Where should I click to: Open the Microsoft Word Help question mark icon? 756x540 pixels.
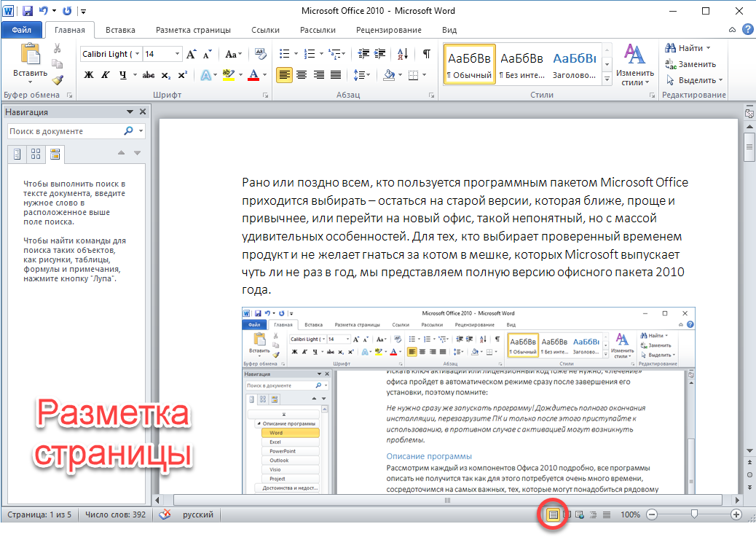click(x=747, y=30)
